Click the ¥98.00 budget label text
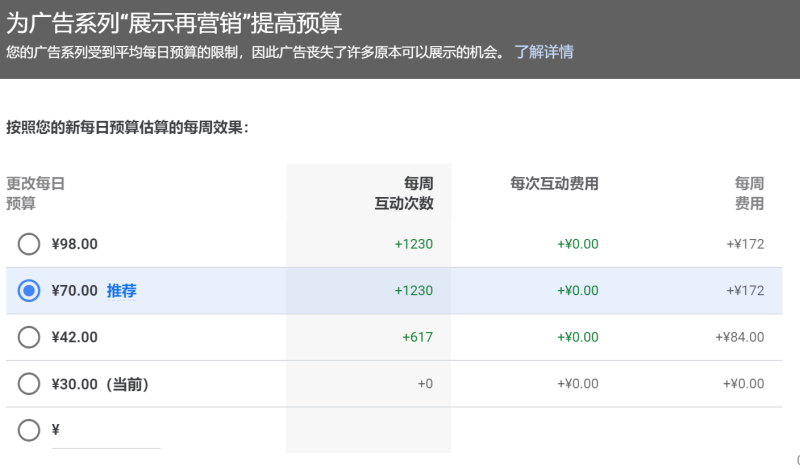The width and height of the screenshot is (800, 470). tap(75, 244)
